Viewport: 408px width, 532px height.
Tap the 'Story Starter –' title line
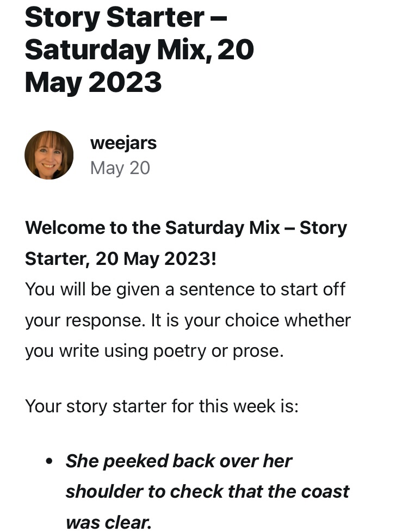click(126, 17)
